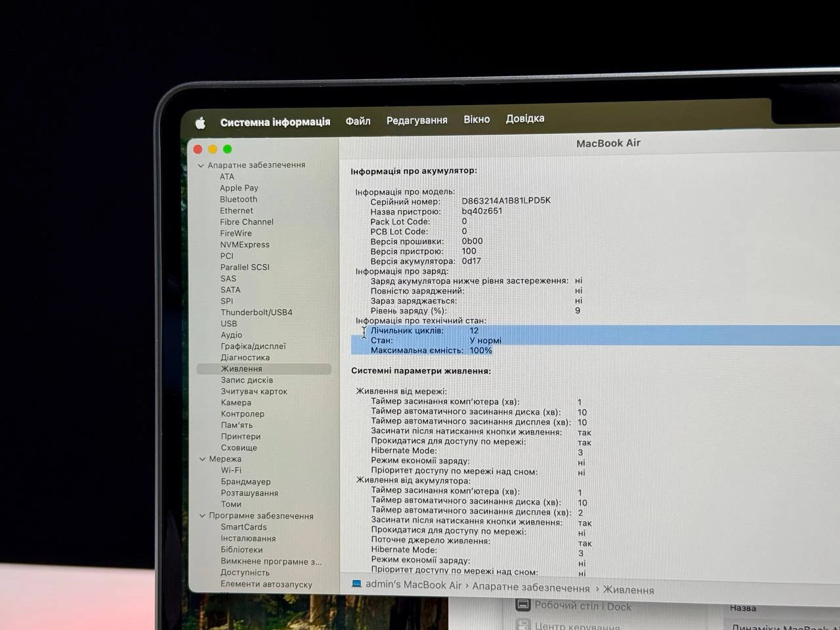Select Елементи автозапуску in the sidebar

(266, 584)
